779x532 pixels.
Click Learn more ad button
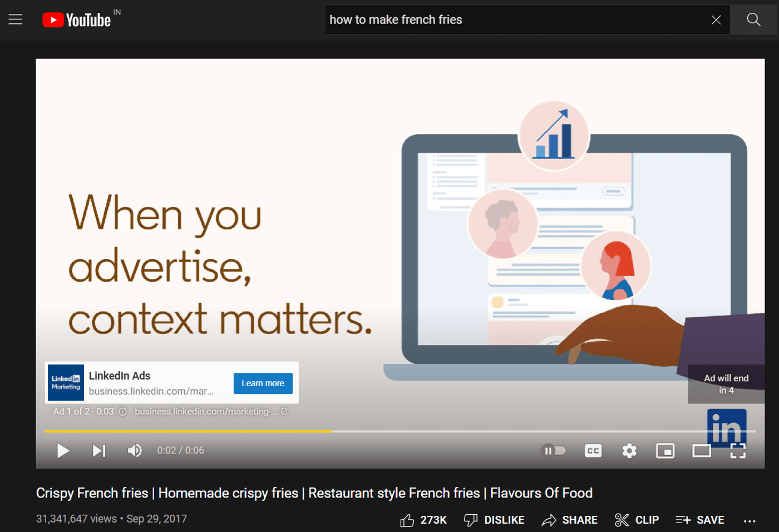pos(263,383)
